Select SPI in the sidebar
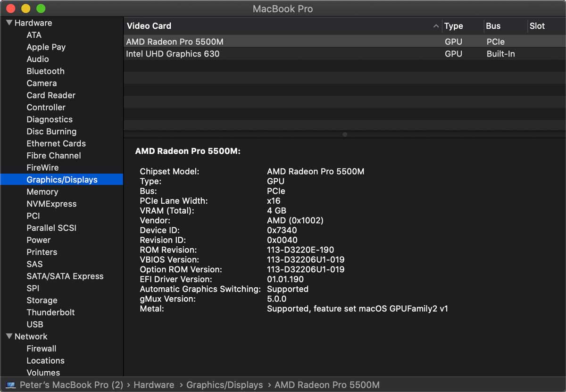Image resolution: width=566 pixels, height=392 pixels. pyautogui.click(x=33, y=288)
